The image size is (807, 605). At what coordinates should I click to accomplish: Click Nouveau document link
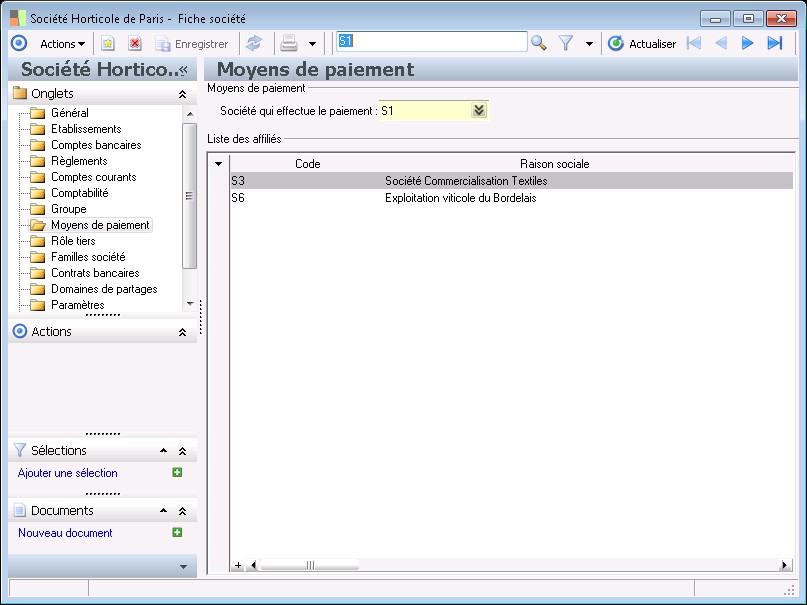point(65,533)
